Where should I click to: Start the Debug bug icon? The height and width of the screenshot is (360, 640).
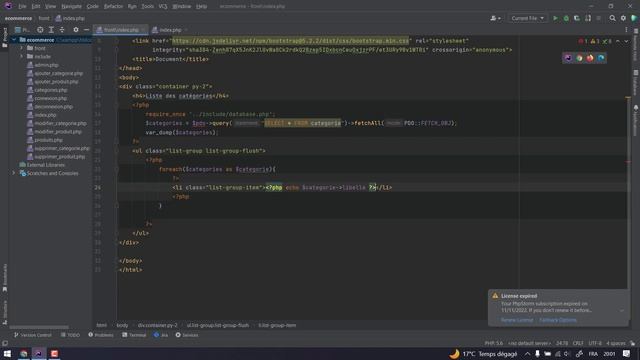coord(566,18)
